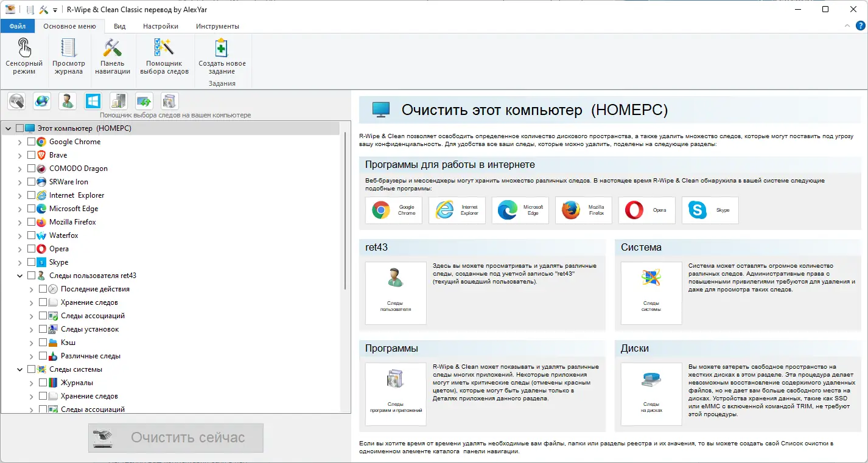868x463 pixels.
Task: Check the Этот компьютер root checkbox
Action: pyautogui.click(x=19, y=128)
